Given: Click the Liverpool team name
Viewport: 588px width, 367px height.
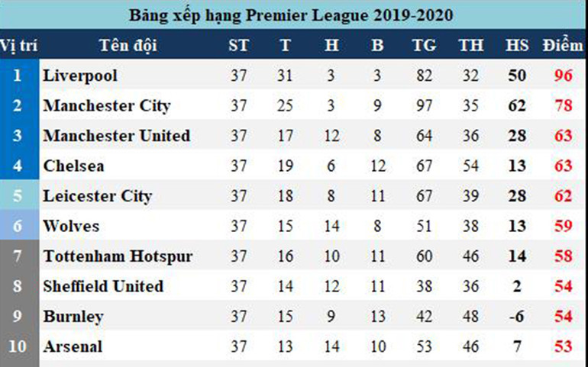Looking at the screenshot, I should tap(80, 76).
